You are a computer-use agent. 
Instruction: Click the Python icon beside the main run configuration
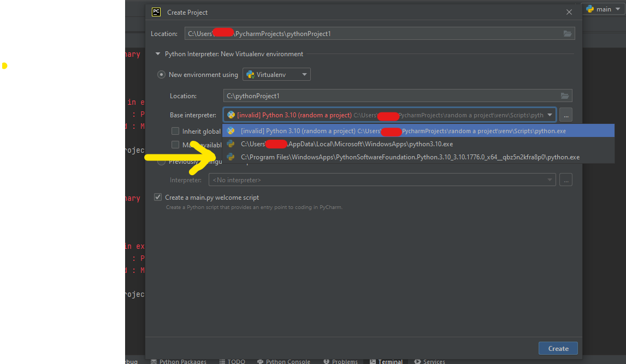590,9
